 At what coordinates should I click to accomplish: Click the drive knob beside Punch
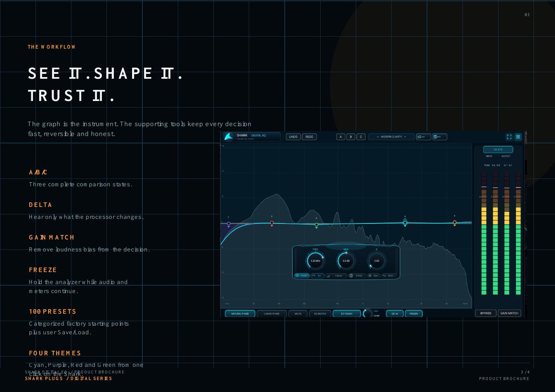pyautogui.click(x=367, y=314)
